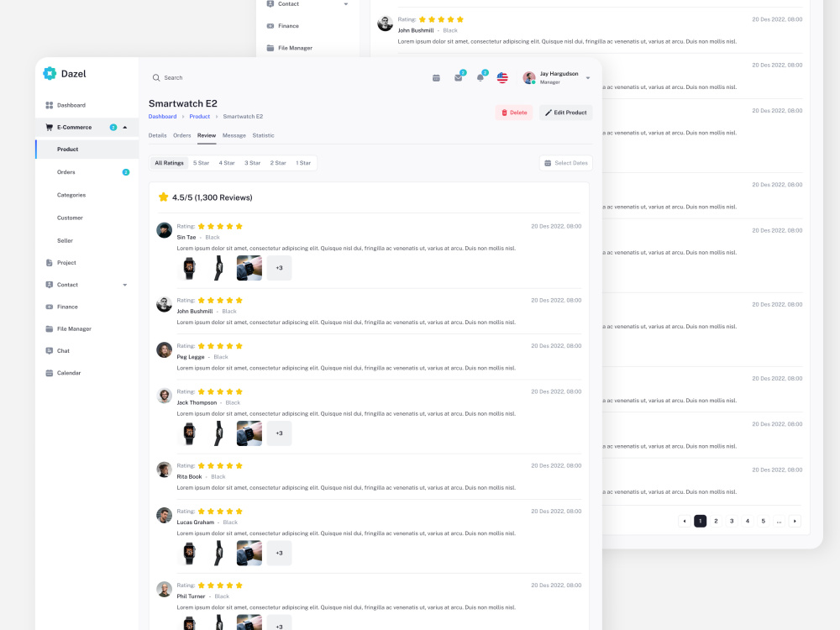Select the All Ratings filter

pos(170,163)
